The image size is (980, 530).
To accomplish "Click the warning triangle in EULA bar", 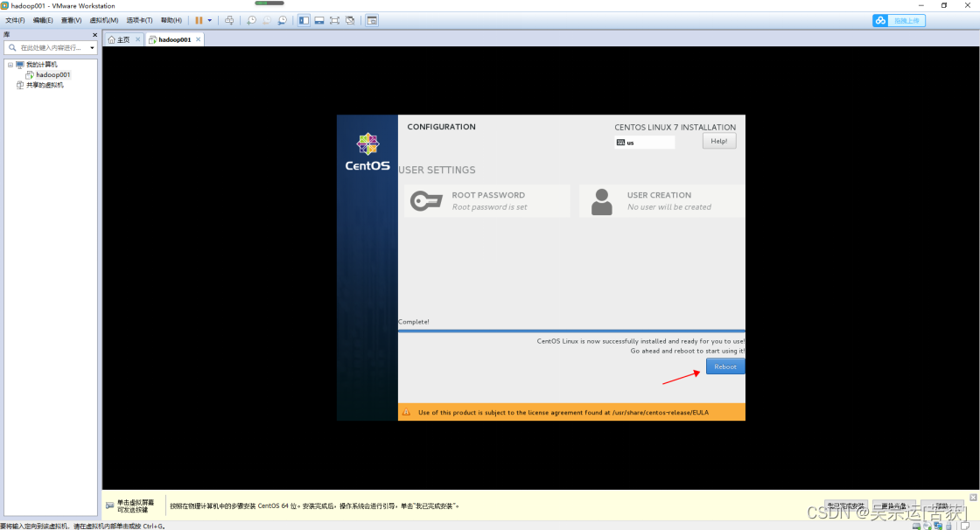I will click(406, 412).
